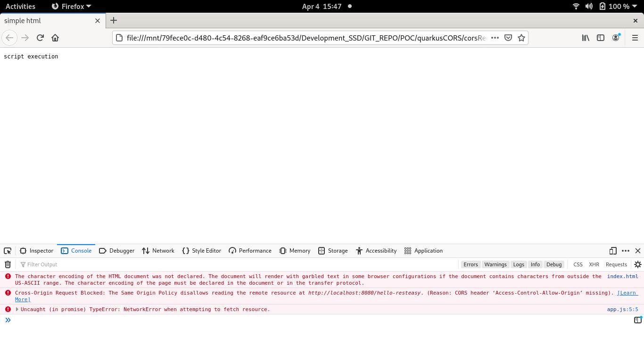Screen dimensions: 644x362
Task: Open the page actions menu in the address bar
Action: tap(495, 38)
